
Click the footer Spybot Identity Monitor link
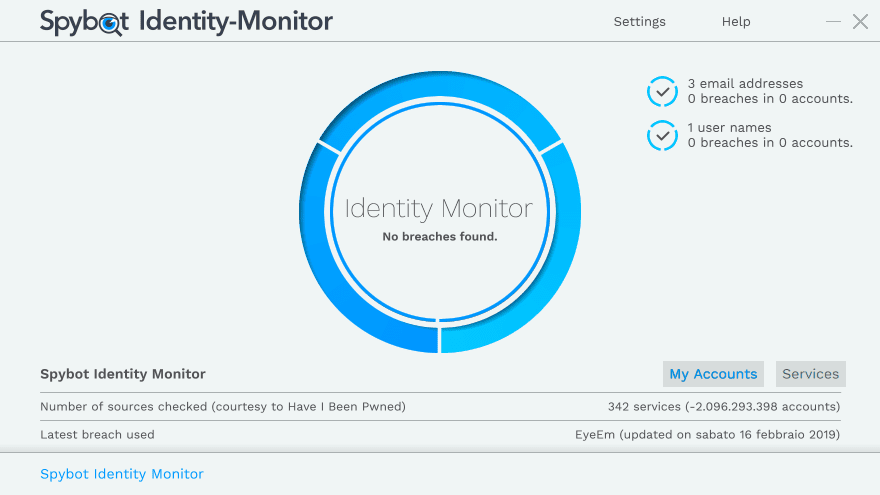click(122, 474)
